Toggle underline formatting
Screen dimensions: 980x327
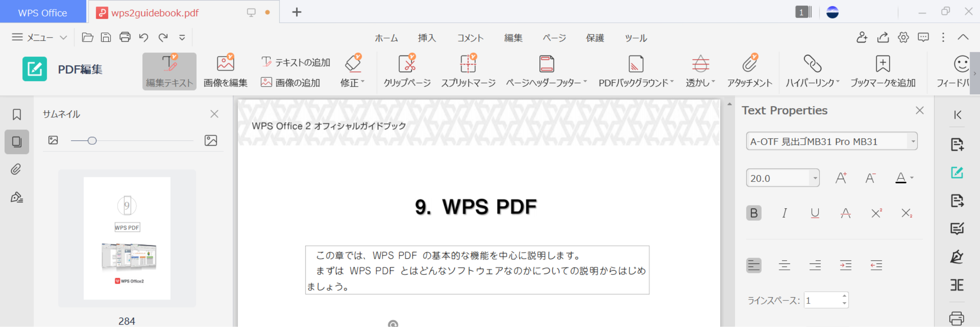coord(815,213)
